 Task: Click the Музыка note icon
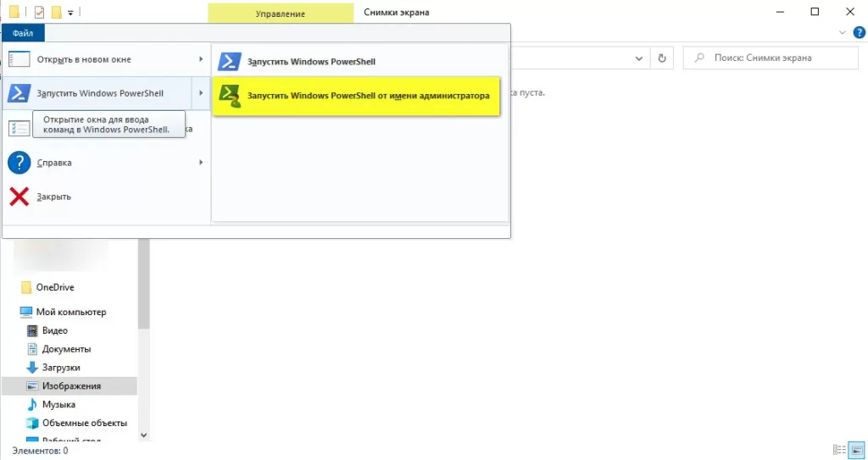[x=33, y=405]
